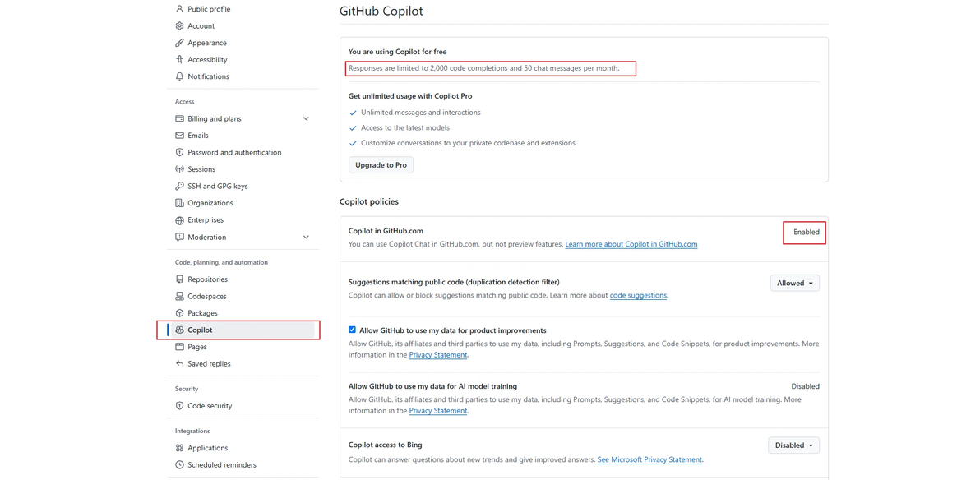
Task: Click the Public profile person icon
Action: [179, 9]
